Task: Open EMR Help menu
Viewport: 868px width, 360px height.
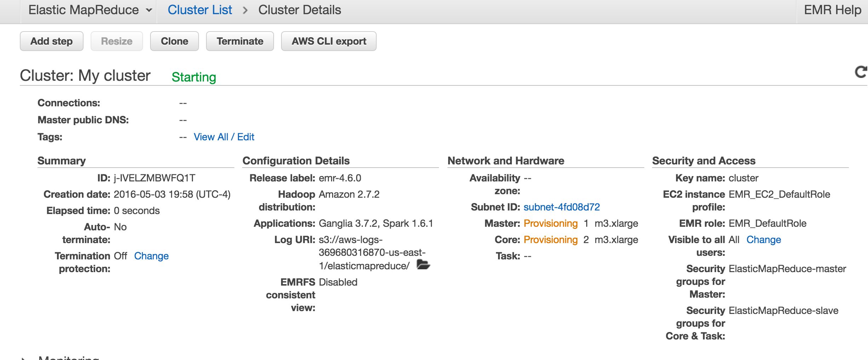Action: (x=832, y=10)
